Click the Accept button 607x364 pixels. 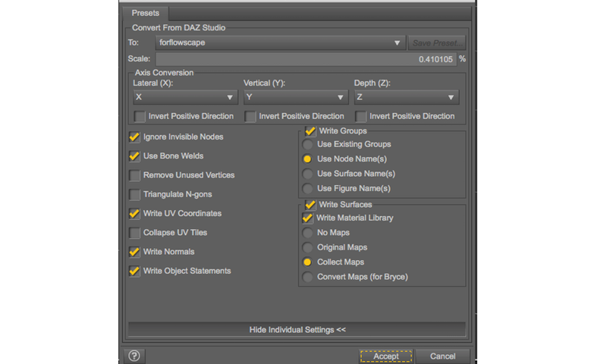click(x=385, y=356)
